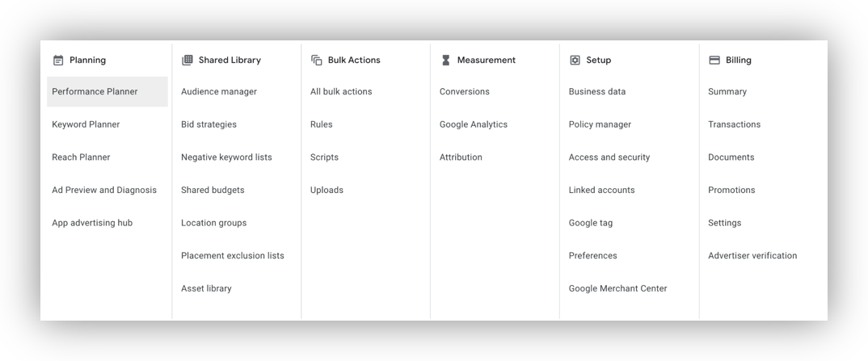The height and width of the screenshot is (361, 868).
Task: Select Advertiser verification
Action: pyautogui.click(x=752, y=256)
